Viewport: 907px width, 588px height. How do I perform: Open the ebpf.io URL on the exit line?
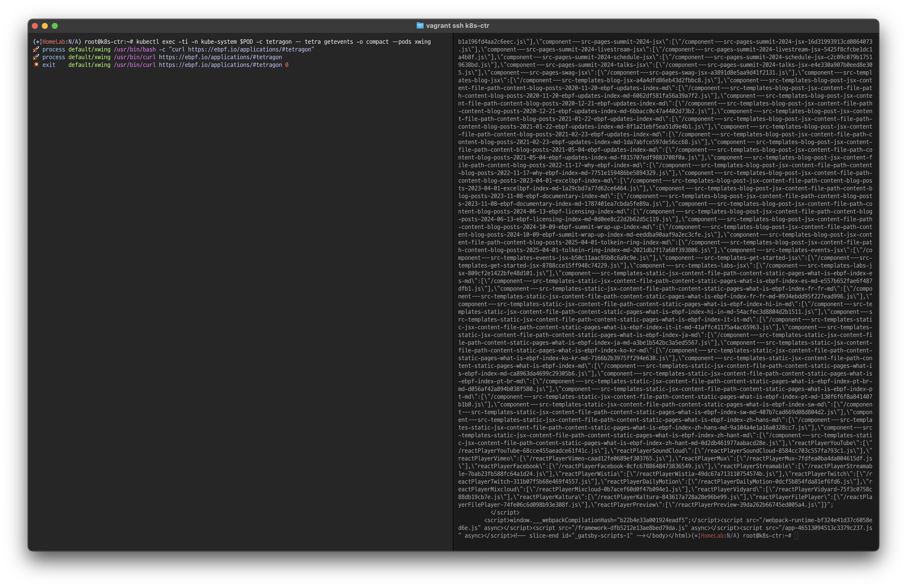(x=220, y=65)
